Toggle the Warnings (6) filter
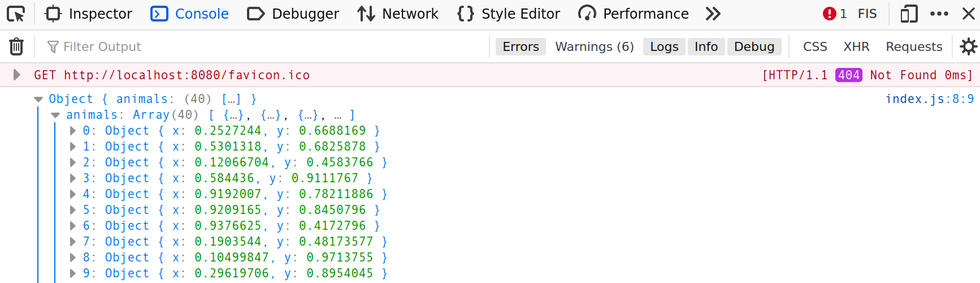 click(x=595, y=46)
